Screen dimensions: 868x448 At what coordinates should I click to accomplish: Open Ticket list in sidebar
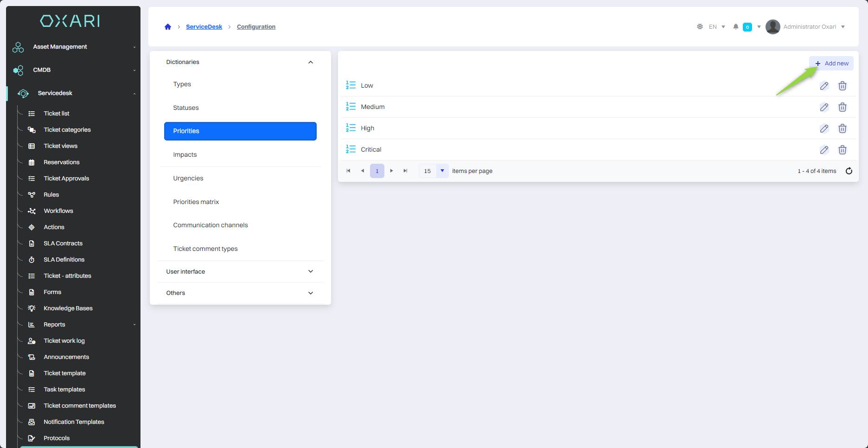(x=57, y=114)
